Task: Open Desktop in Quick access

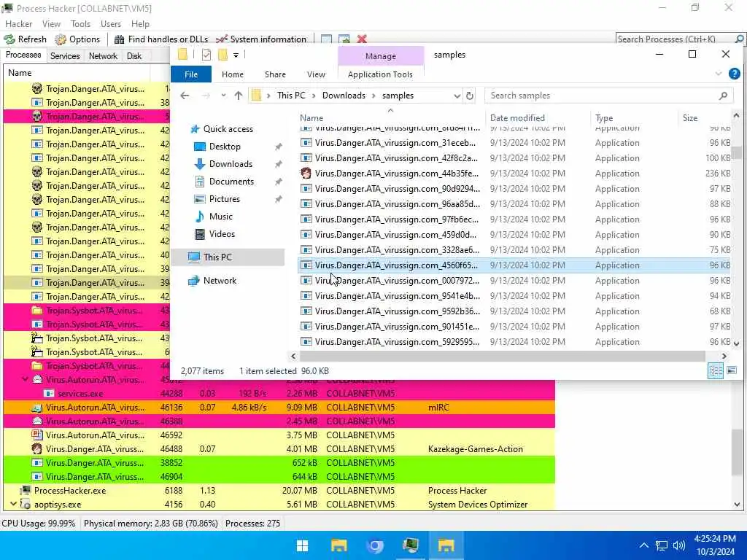Action: tap(225, 147)
